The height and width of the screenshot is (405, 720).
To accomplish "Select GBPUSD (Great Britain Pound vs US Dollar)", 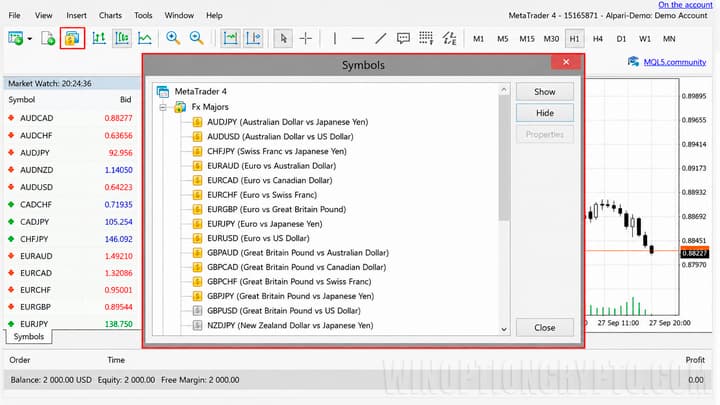I will pyautogui.click(x=284, y=311).
